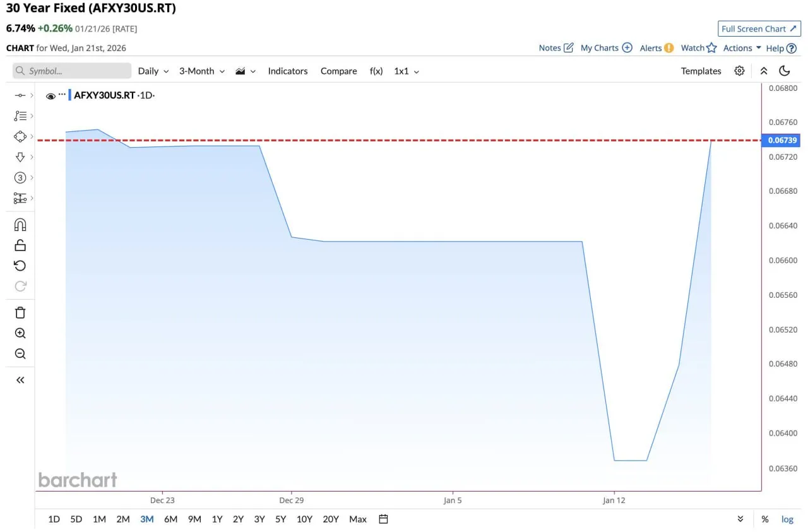Collapse the left drawing toolbar
Screen dimensions: 808x532
coord(20,380)
